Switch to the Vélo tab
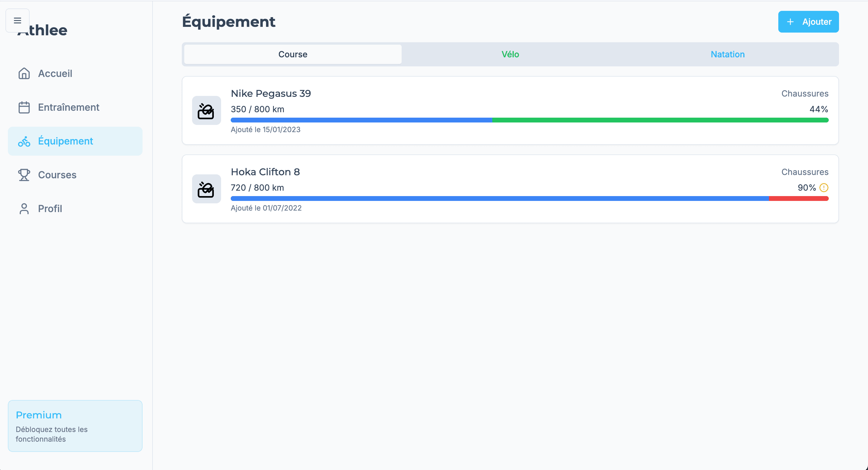The width and height of the screenshot is (868, 470). click(510, 54)
